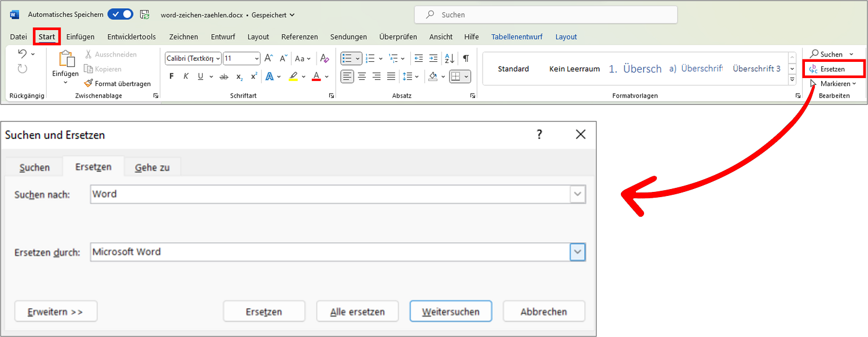Apply superscript formatting
The height and width of the screenshot is (337, 868).
point(254,76)
